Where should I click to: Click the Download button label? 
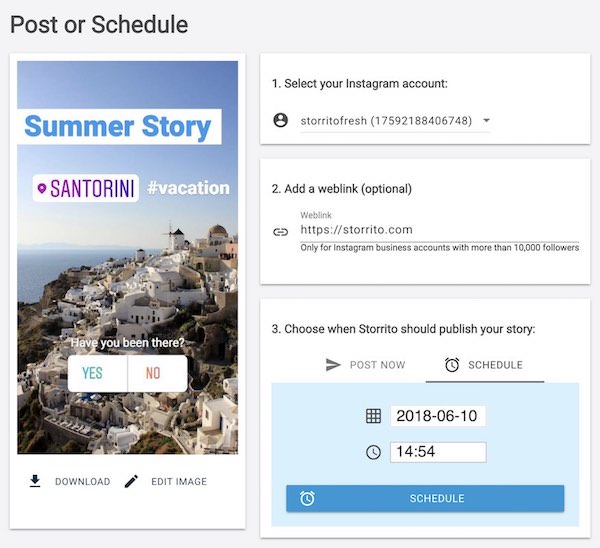click(x=83, y=481)
